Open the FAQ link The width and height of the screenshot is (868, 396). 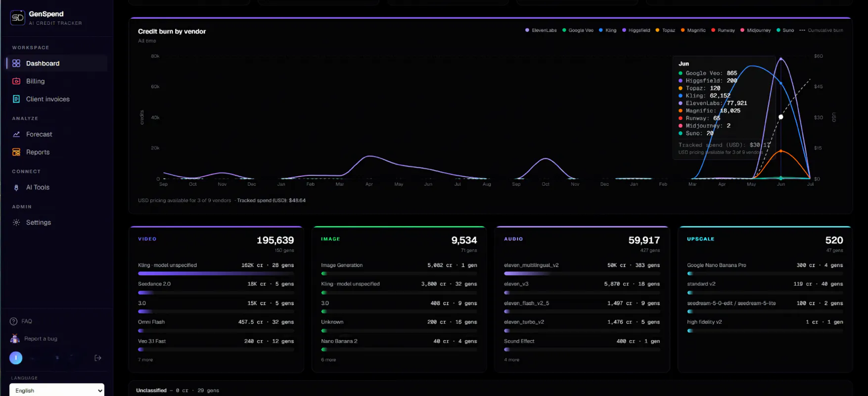coord(27,321)
